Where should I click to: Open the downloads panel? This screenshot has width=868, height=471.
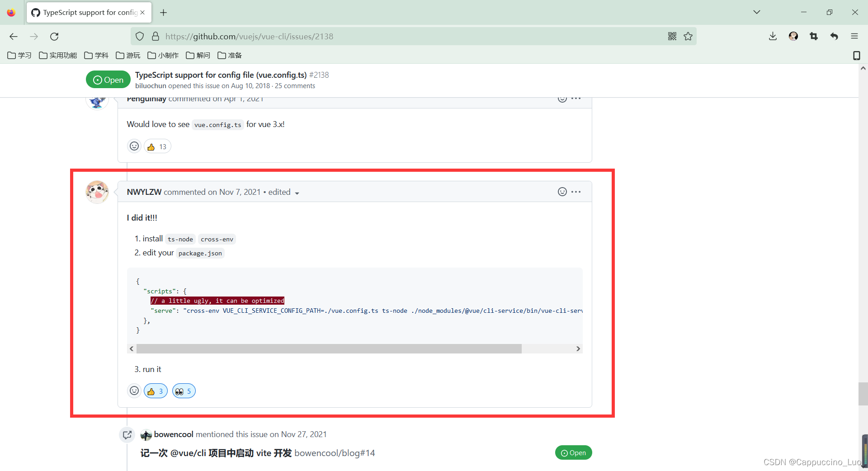click(773, 37)
